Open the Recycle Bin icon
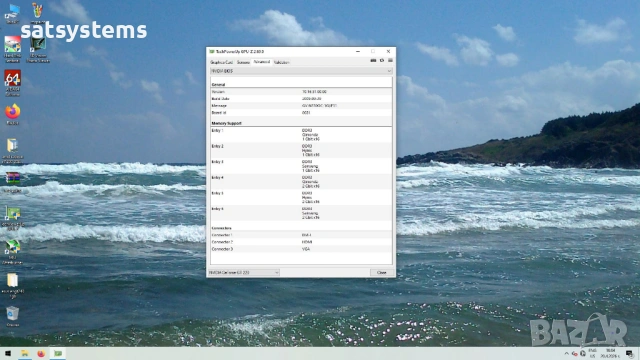This screenshot has width=640, height=360. point(12,316)
